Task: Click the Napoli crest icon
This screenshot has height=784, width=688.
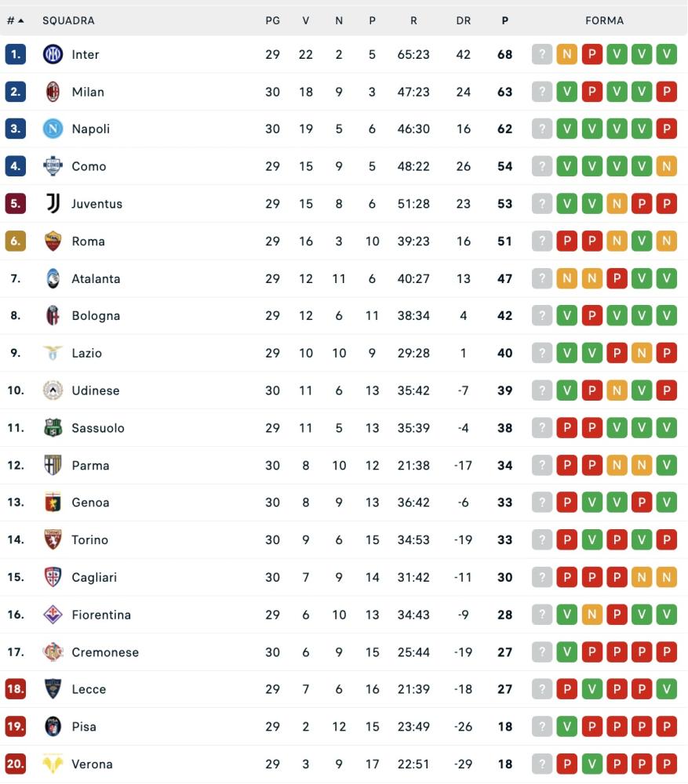Action: tap(53, 129)
